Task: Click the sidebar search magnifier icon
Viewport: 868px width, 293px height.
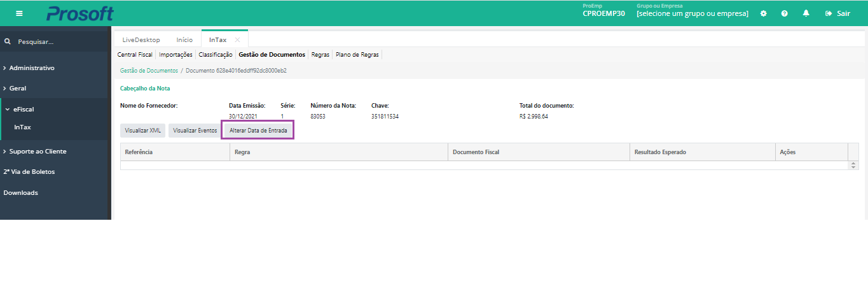Action: point(8,41)
